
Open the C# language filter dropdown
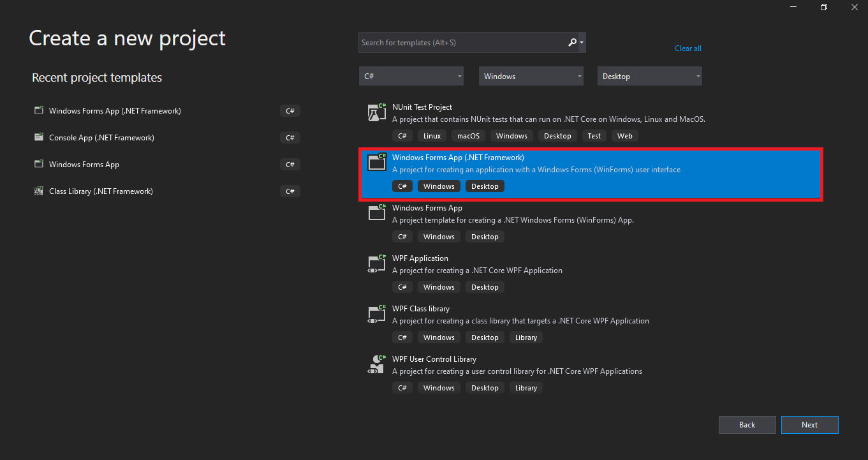[411, 77]
